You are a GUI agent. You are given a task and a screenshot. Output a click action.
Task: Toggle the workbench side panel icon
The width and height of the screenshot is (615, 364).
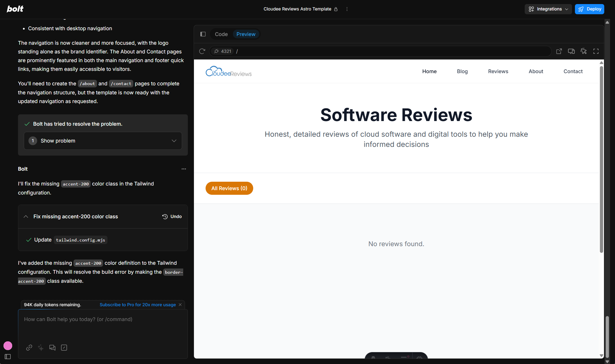(203, 34)
